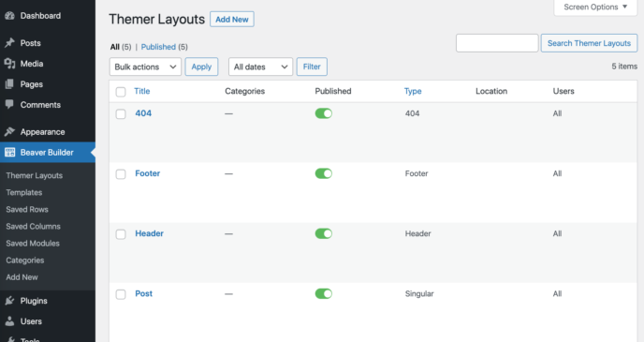Expand Screen Options panel
This screenshot has width=644, height=342.
click(595, 7)
